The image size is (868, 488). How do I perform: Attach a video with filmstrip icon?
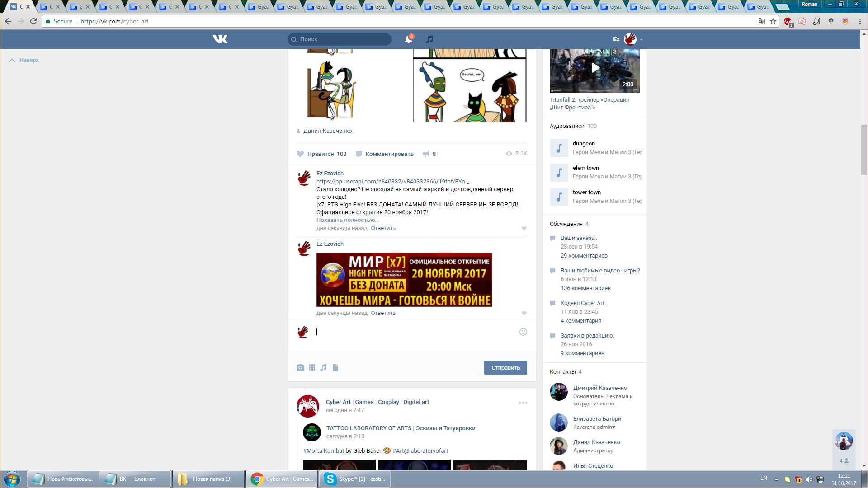312,367
